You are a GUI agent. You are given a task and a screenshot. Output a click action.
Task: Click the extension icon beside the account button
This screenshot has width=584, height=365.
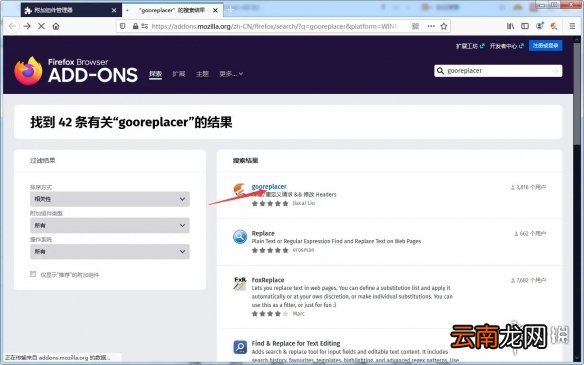[554, 26]
